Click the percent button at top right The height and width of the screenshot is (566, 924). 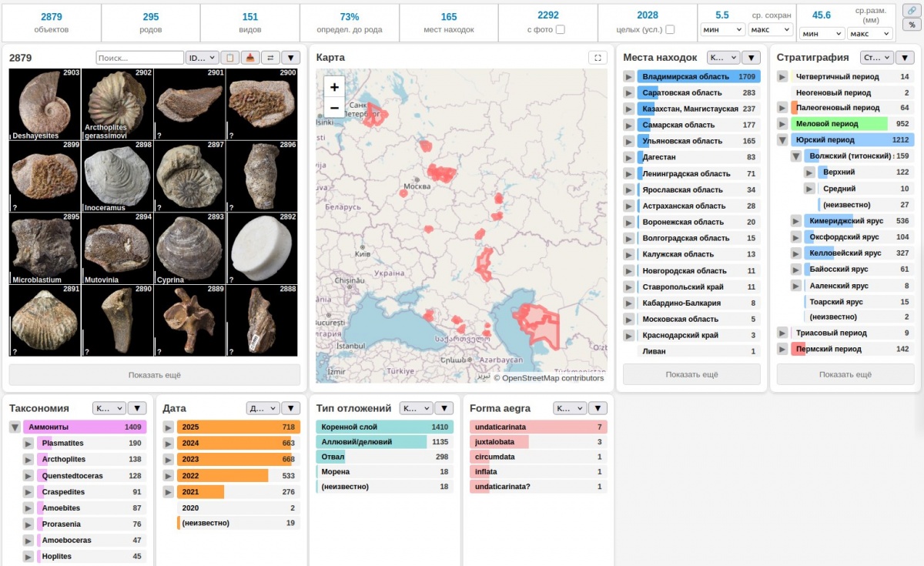coord(911,25)
